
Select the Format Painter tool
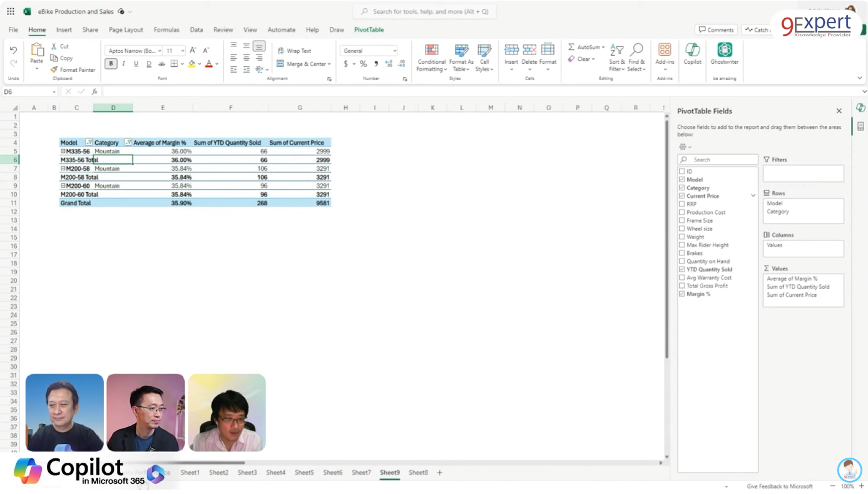73,70
